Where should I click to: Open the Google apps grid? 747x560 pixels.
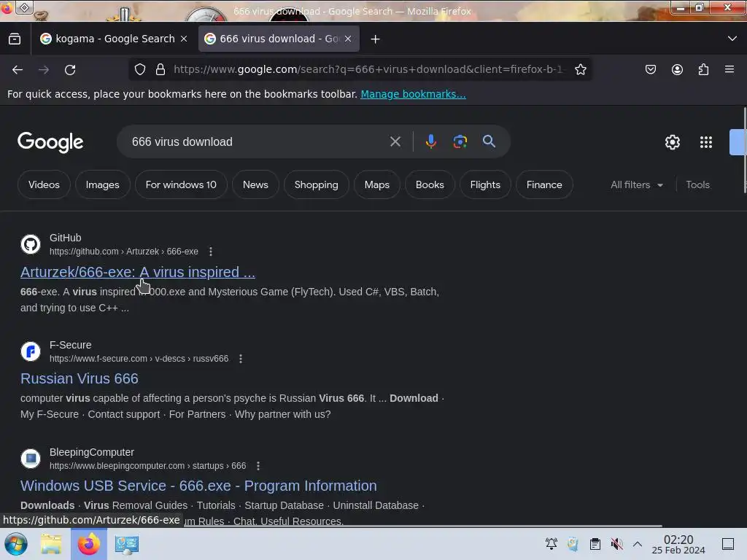tap(705, 142)
